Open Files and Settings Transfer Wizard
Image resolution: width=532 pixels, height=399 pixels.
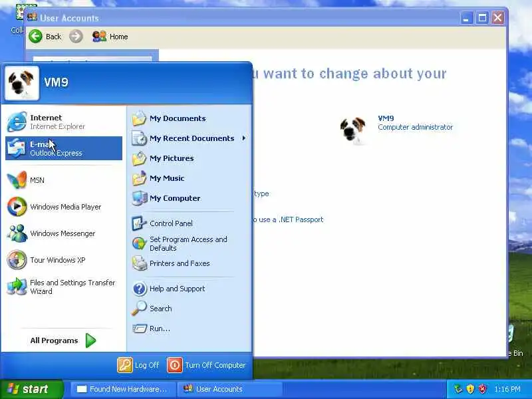tap(64, 287)
